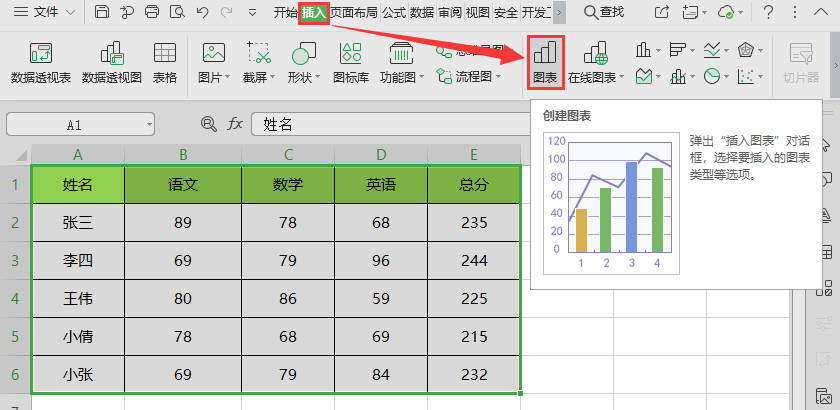The image size is (840, 410).
Task: Click the 查找 search button
Action: click(603, 12)
